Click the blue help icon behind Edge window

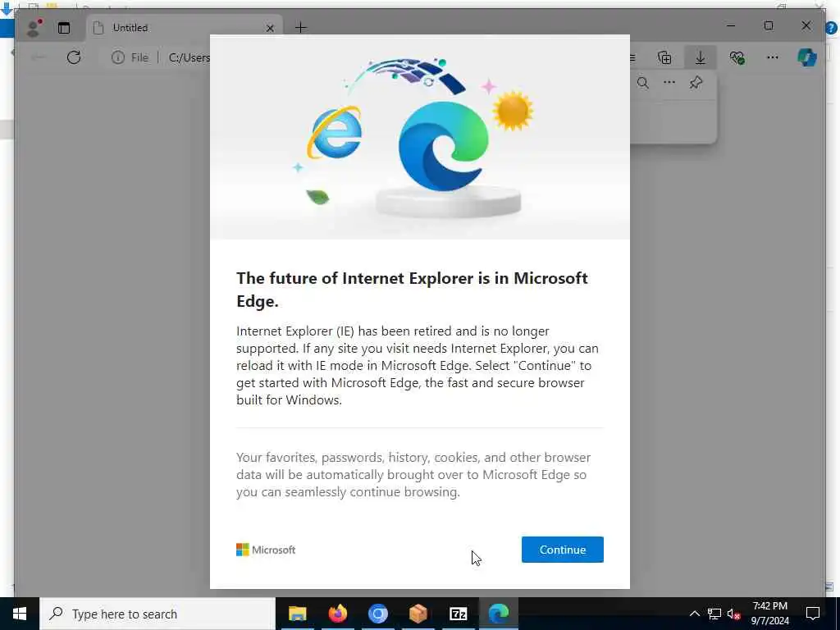click(832, 28)
